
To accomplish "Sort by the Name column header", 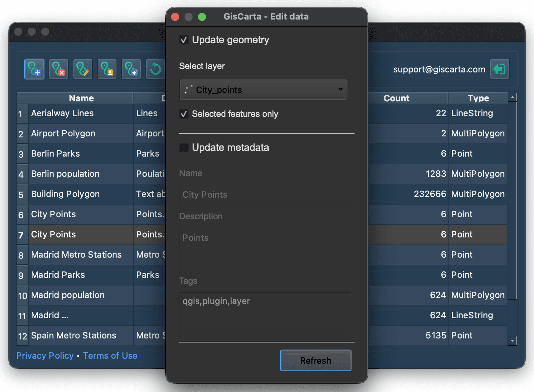I will click(81, 98).
